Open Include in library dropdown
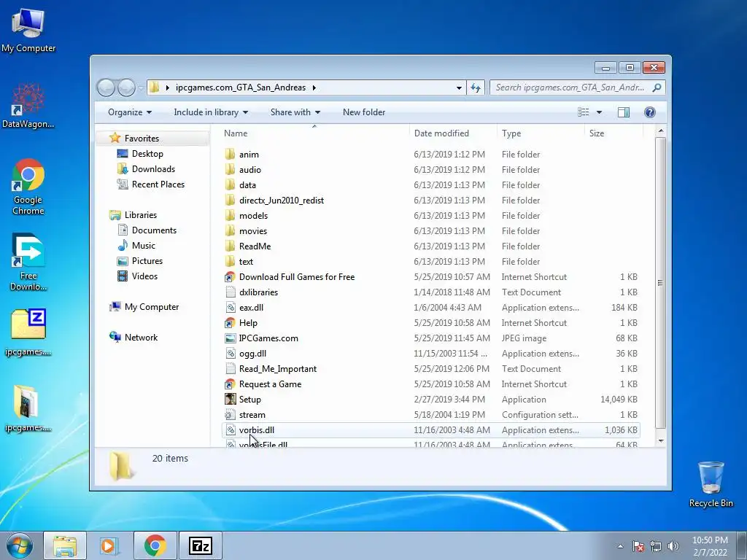747x560 pixels. [x=211, y=112]
